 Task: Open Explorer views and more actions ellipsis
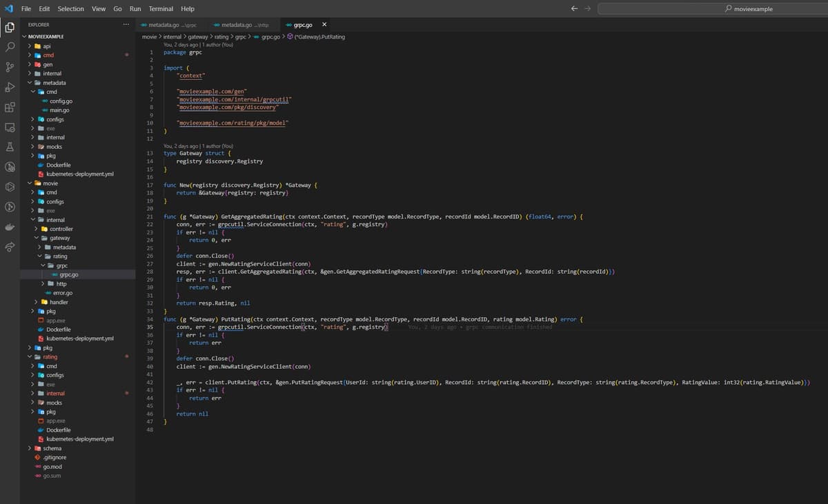(x=126, y=25)
